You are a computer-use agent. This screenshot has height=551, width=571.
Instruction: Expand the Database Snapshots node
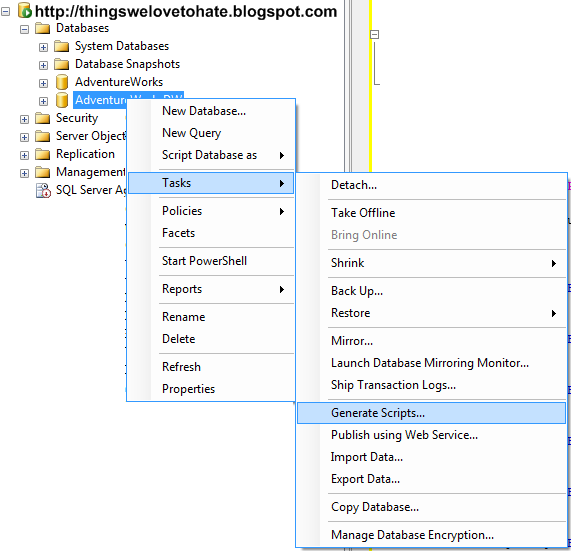[x=43, y=65]
